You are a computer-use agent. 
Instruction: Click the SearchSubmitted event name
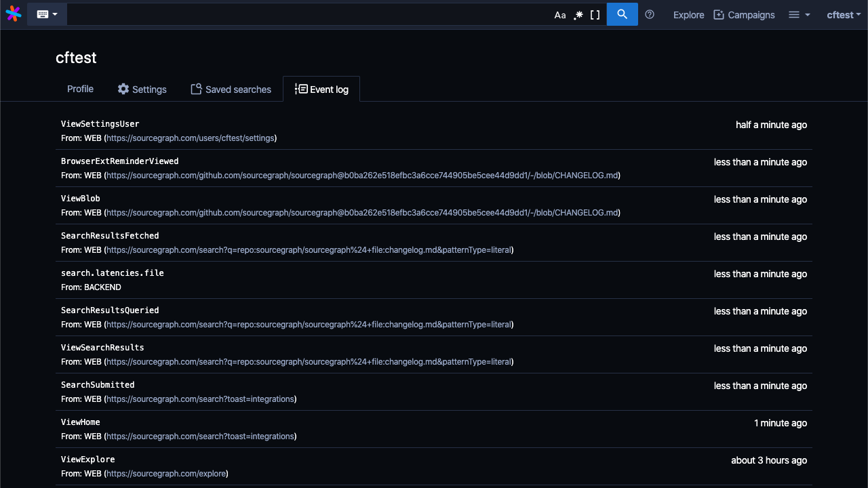[98, 385]
